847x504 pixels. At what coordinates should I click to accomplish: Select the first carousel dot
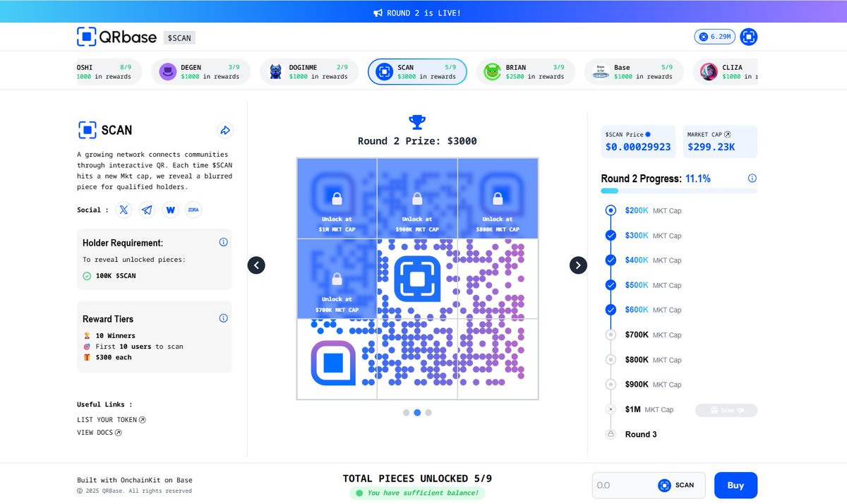coord(406,412)
